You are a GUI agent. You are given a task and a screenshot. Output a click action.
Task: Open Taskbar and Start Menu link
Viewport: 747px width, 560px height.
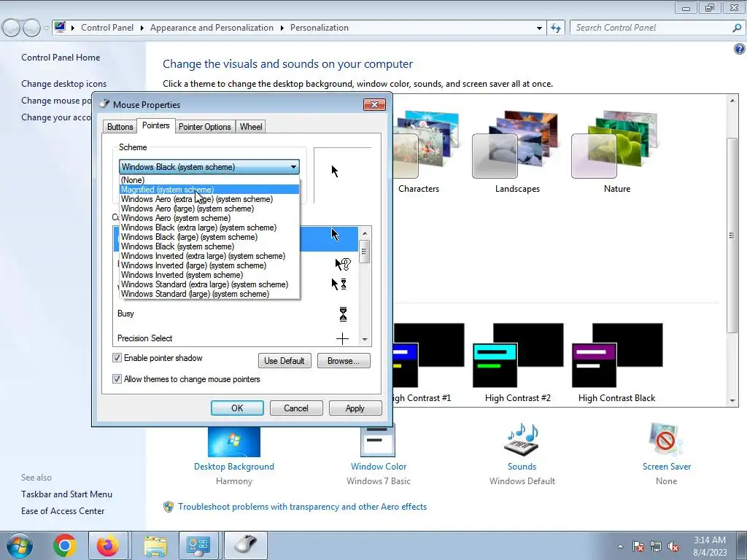click(66, 494)
